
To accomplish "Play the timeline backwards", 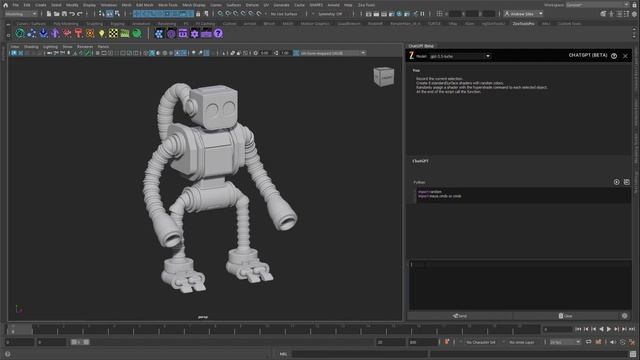I will (601, 329).
